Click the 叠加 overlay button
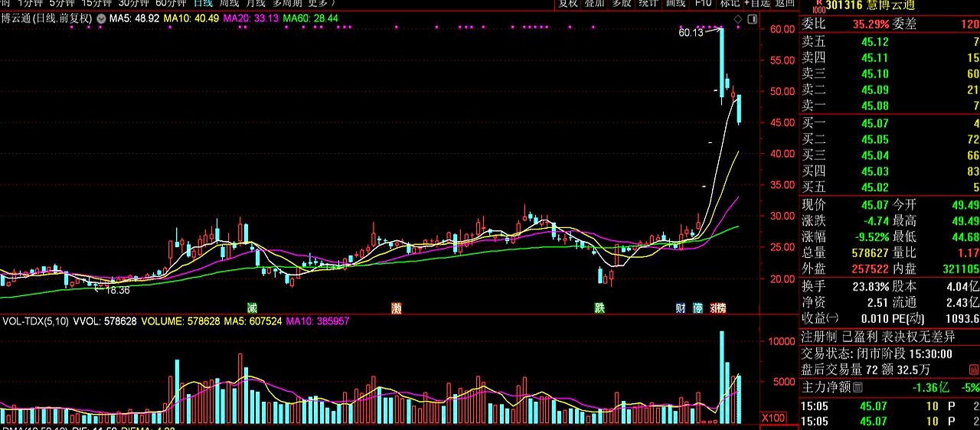The height and width of the screenshot is (430, 980). pyautogui.click(x=595, y=3)
